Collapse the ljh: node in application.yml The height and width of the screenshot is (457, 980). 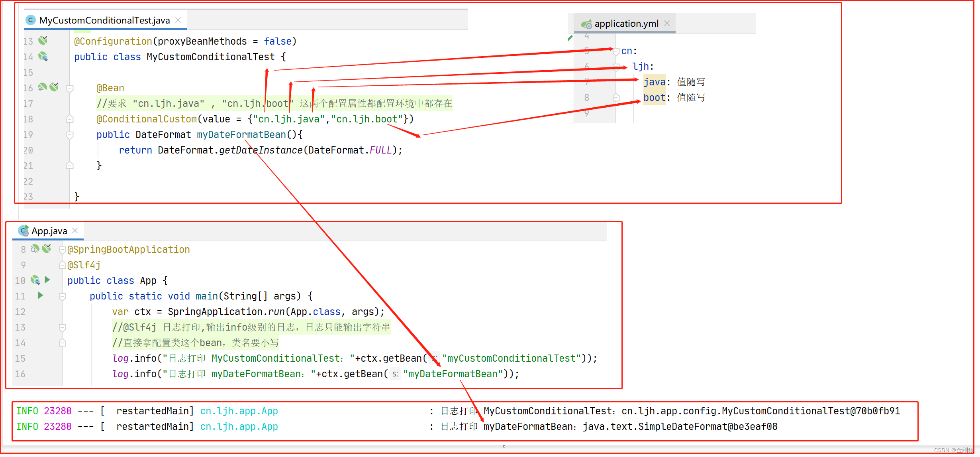pyautogui.click(x=616, y=67)
